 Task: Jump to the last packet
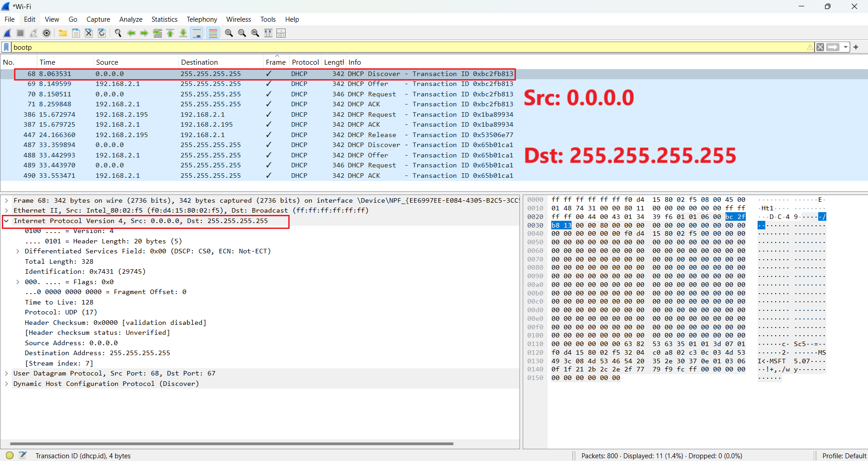pos(183,33)
